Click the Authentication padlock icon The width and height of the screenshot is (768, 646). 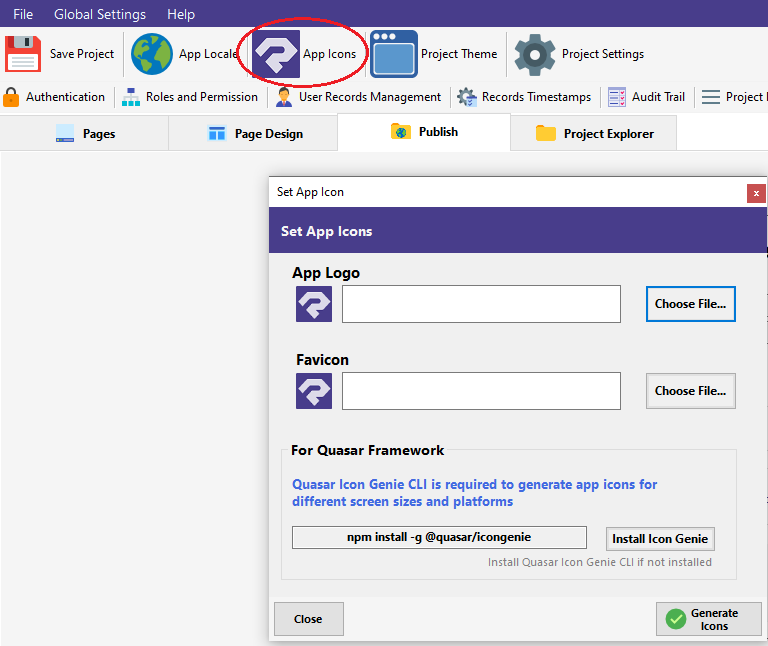[x=12, y=97]
